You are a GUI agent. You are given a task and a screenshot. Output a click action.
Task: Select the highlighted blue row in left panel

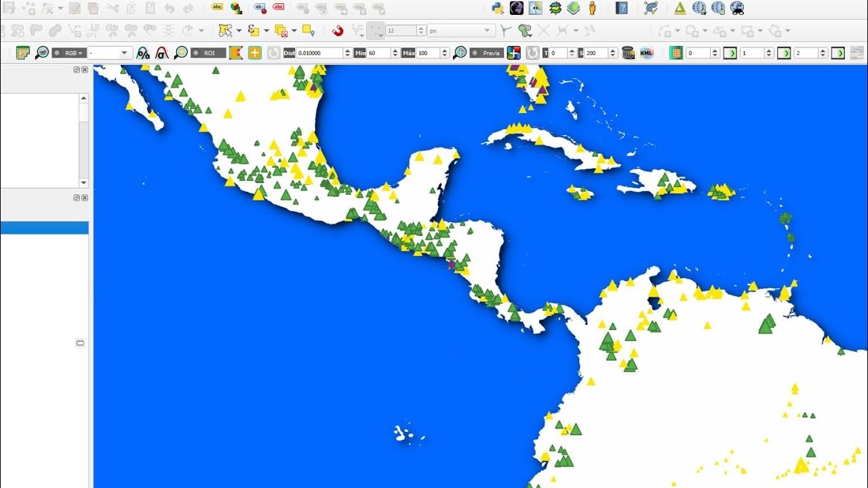click(44, 228)
